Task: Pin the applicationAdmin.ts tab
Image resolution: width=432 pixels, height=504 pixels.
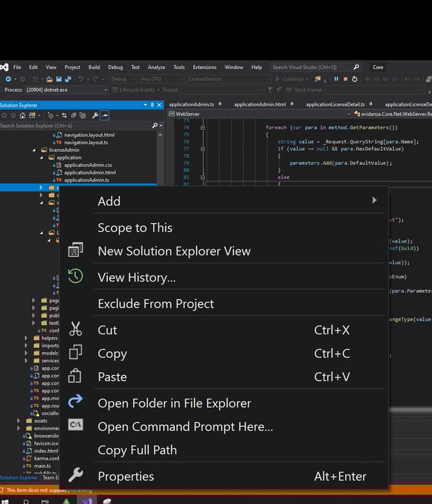Action: [220, 104]
